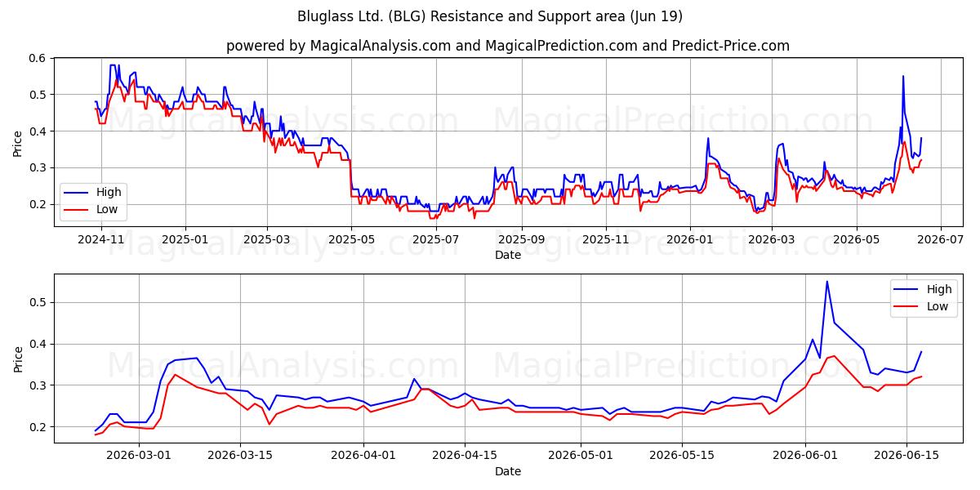Click the top chart y-axis value 0.6
This screenshot has height=490, width=980.
[x=38, y=58]
